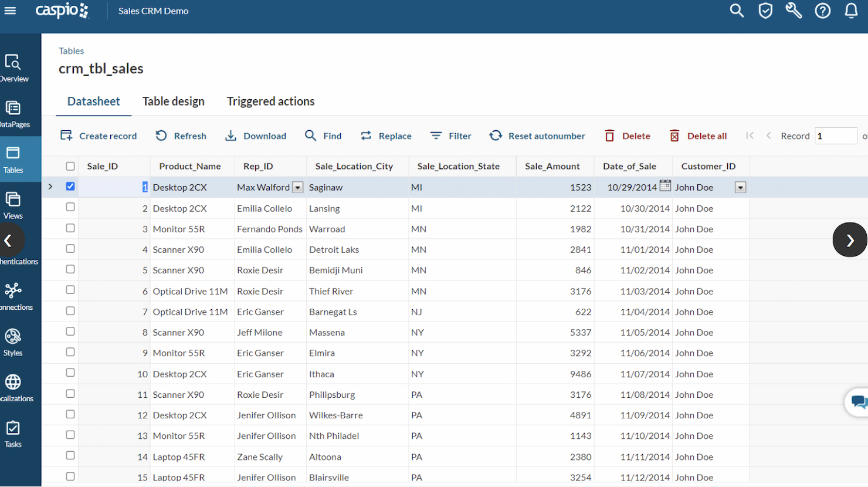Open Rep_ID dropdown for Max Walford
Viewport: 868px width, 487px height.
point(298,187)
